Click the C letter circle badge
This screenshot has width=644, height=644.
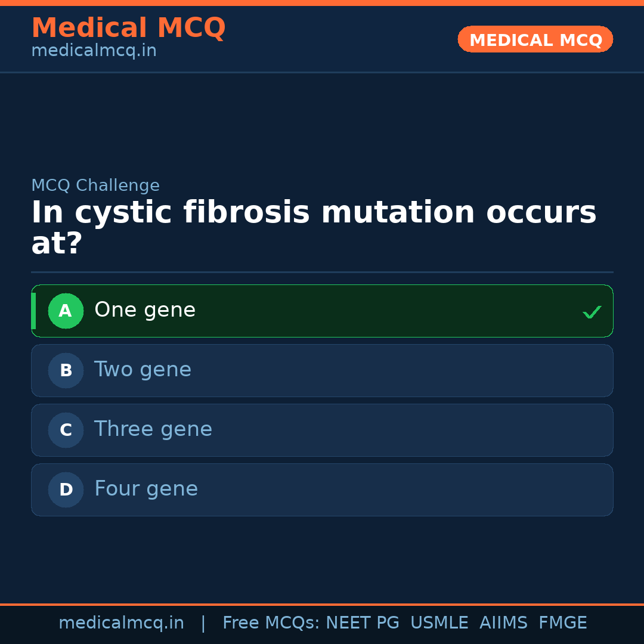pyautogui.click(x=66, y=430)
